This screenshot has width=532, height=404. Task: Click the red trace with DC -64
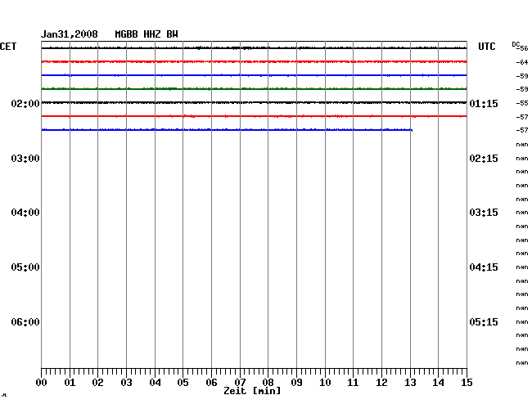coord(254,61)
